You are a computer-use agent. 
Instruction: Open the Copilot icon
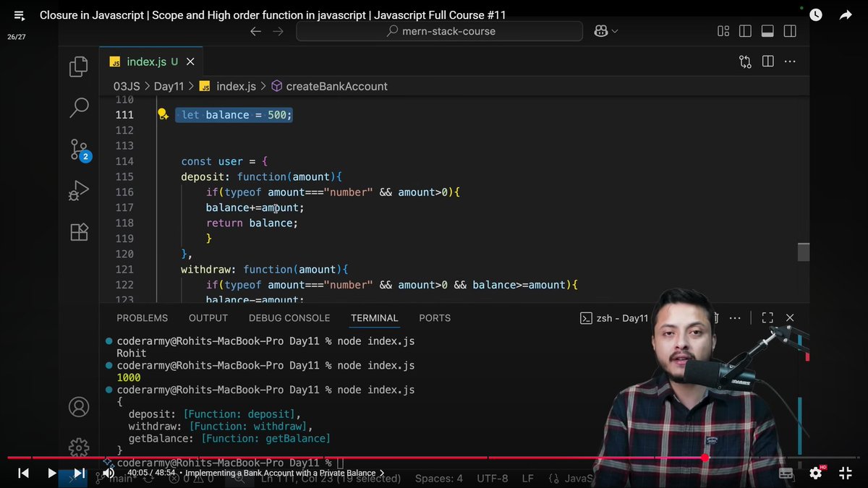pyautogui.click(x=600, y=31)
